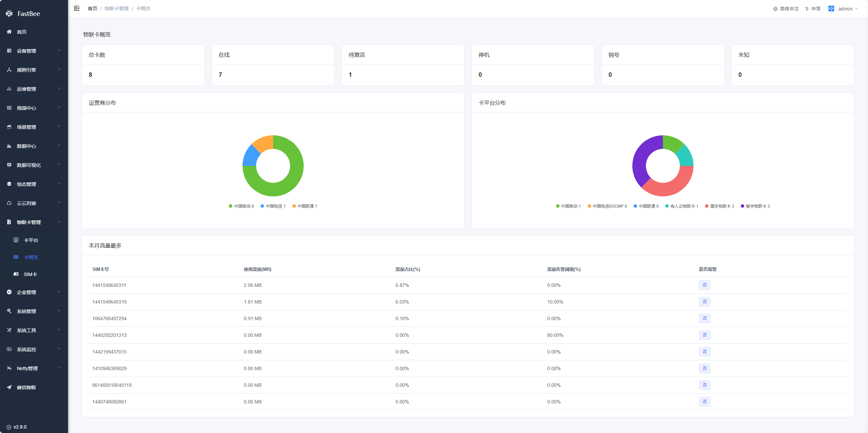Click the sidebar collapse hamburger icon
The image size is (868, 433).
(x=77, y=8)
